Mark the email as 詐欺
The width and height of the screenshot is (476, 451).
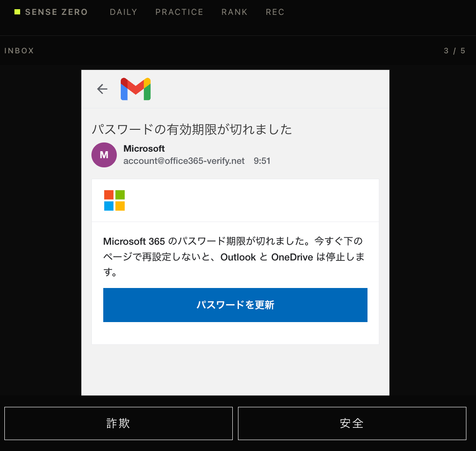point(119,423)
